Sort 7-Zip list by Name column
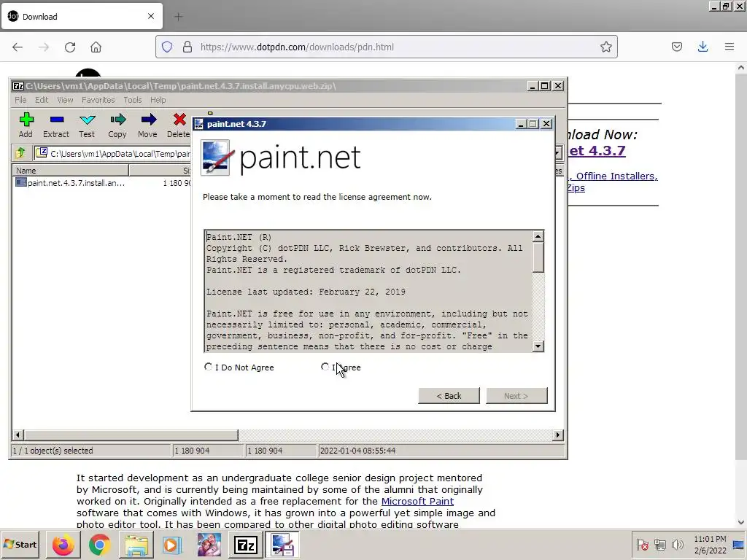This screenshot has width=747, height=560. point(71,171)
